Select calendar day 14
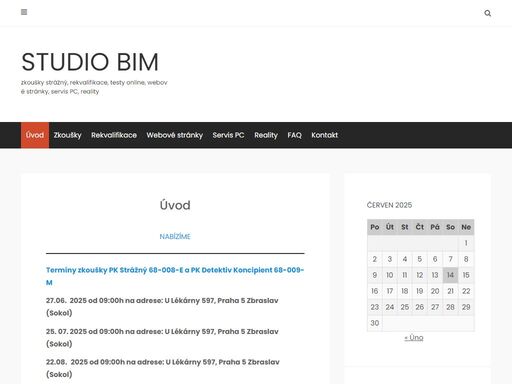Screen dimensions: 512x384 click(x=450, y=275)
